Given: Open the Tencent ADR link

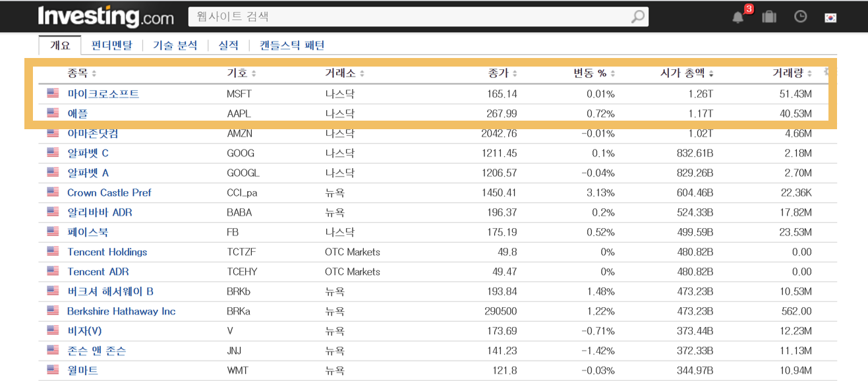Looking at the screenshot, I should 98,272.
